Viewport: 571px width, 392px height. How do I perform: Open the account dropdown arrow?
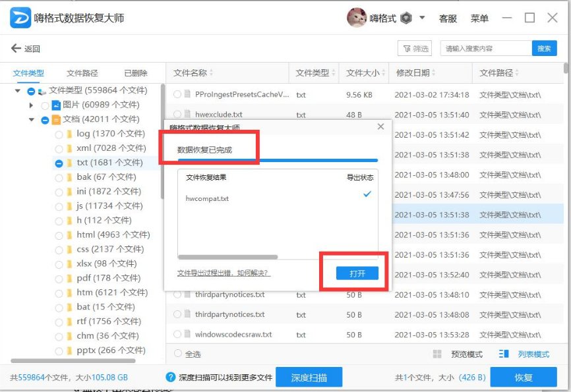click(x=422, y=17)
